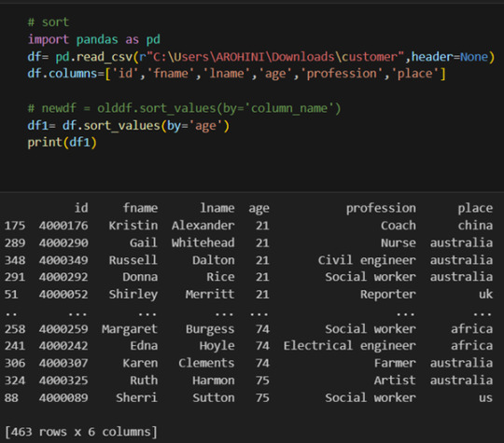Click last name 'Hoyle'
The height and width of the screenshot is (443, 504).
point(217,346)
